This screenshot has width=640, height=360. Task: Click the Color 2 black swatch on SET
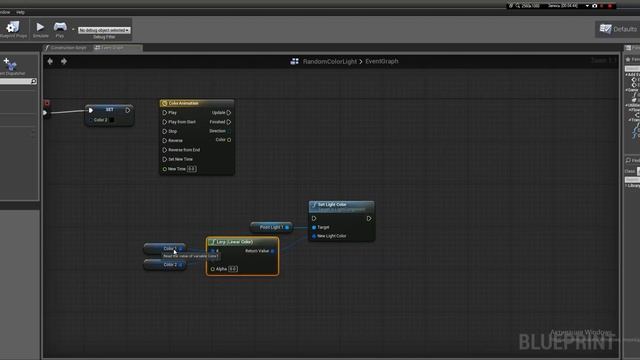[x=111, y=120]
